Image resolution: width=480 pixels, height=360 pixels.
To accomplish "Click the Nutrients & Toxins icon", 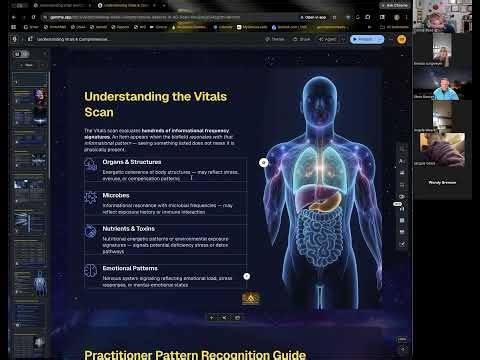I will 90,231.
